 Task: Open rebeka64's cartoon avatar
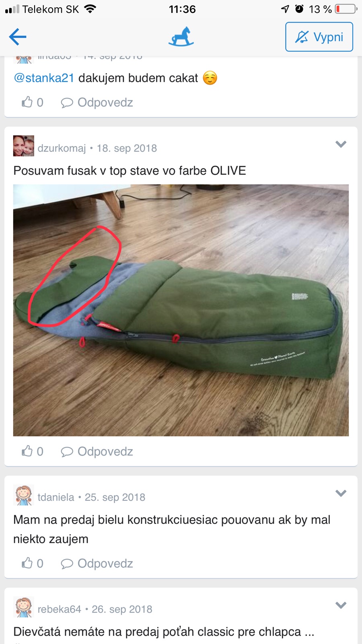point(24,607)
